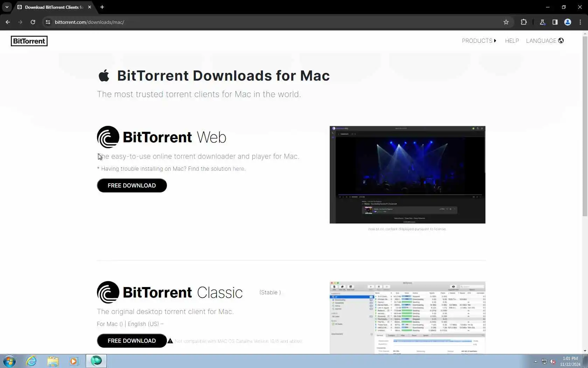The image size is (588, 368).
Task: Switch to the teal browser taskbar icon
Action: click(96, 361)
